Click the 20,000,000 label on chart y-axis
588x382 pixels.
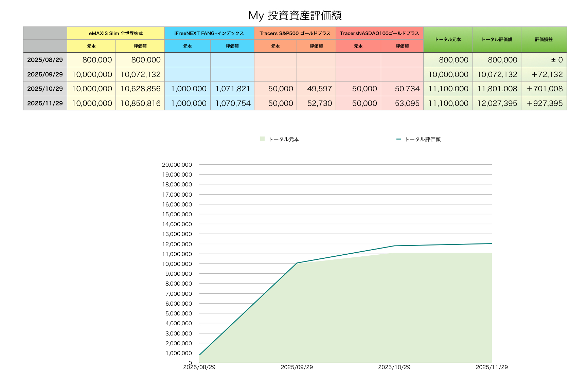coord(177,165)
